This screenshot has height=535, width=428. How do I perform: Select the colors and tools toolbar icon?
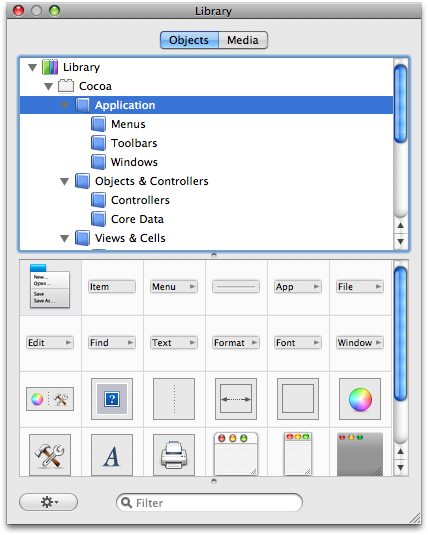click(x=50, y=399)
